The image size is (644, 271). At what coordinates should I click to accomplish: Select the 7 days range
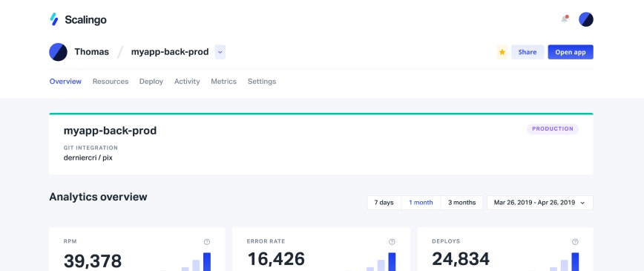point(384,203)
